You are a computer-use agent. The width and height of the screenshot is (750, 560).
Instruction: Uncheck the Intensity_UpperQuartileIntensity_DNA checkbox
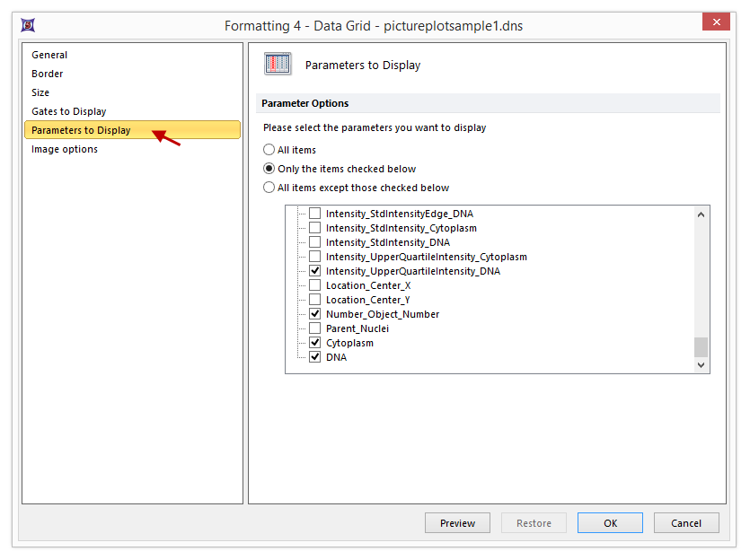(x=314, y=271)
